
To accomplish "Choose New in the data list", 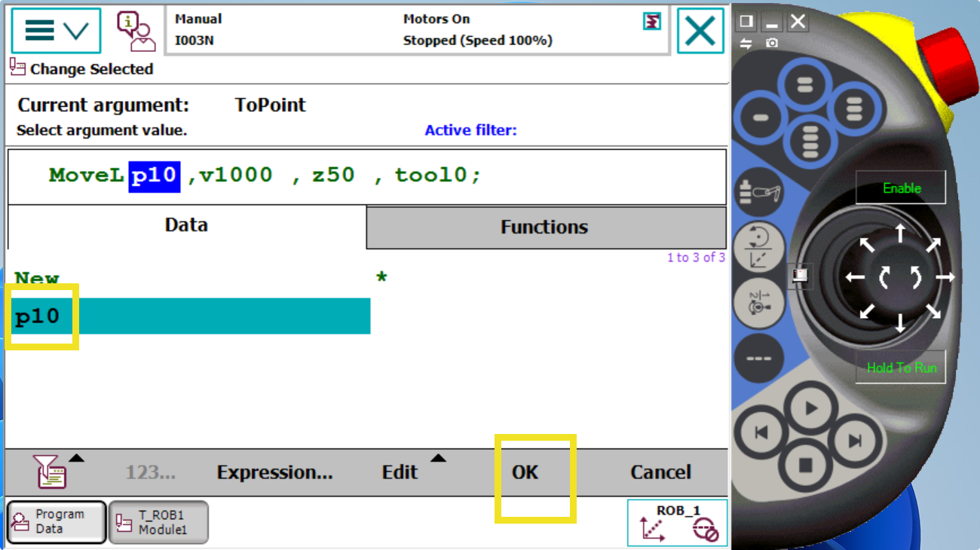I will [x=37, y=278].
